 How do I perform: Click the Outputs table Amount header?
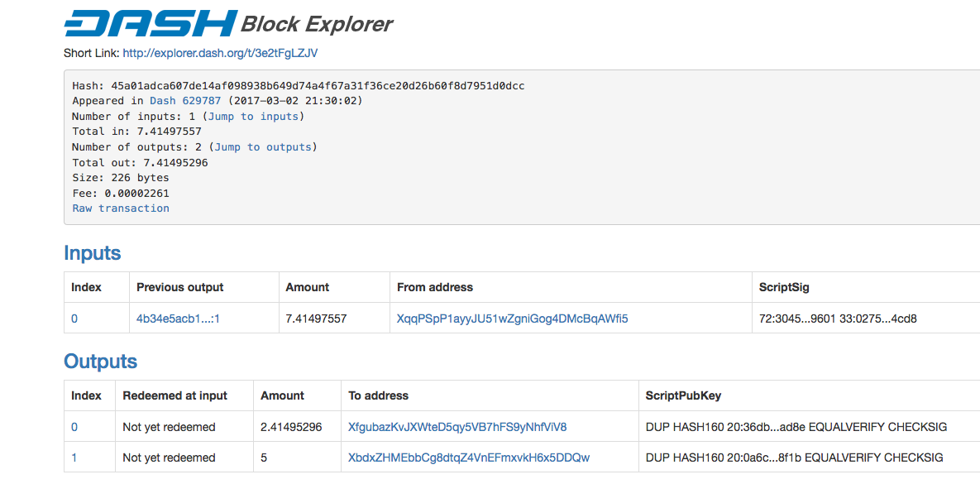coord(283,395)
